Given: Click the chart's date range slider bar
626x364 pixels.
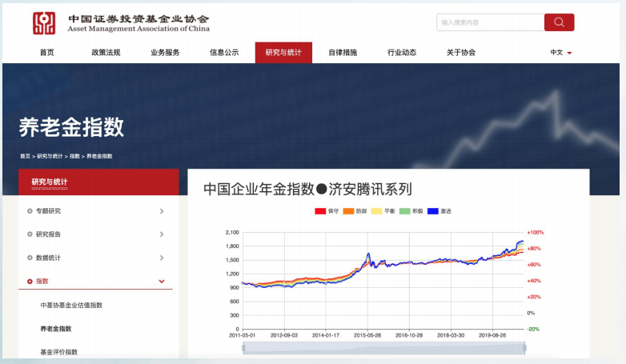Looking at the screenshot, I should pyautogui.click(x=383, y=347).
